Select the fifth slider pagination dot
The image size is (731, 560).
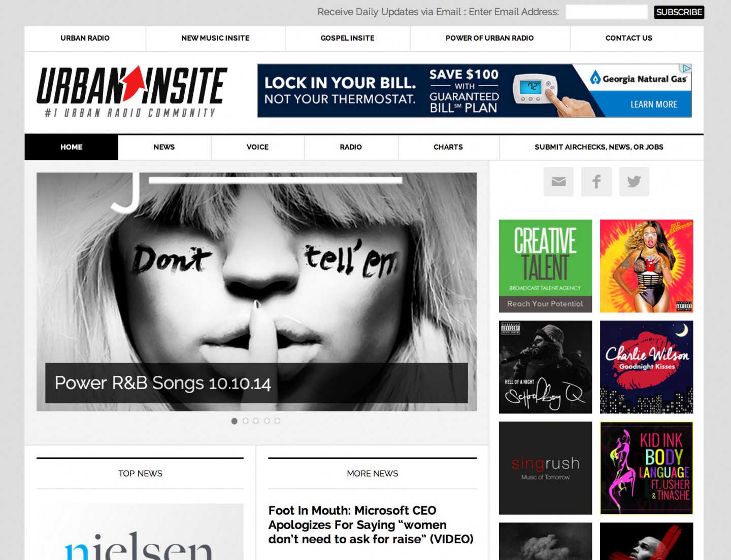(x=277, y=421)
